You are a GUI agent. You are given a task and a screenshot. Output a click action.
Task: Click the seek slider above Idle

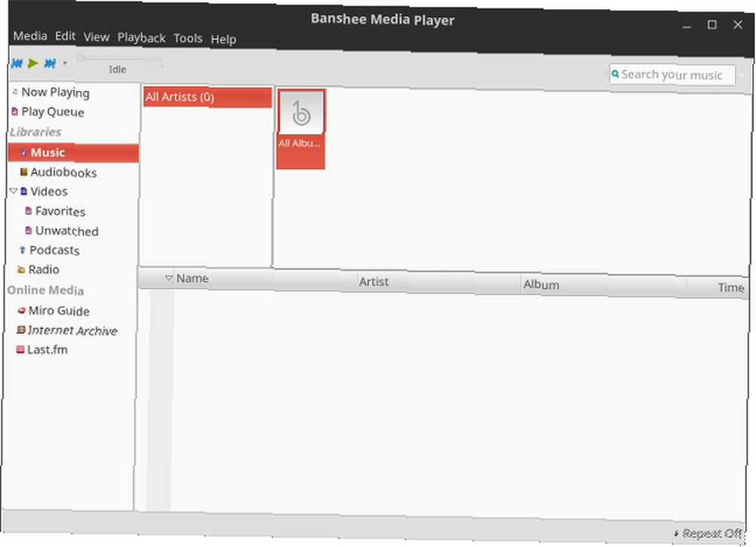(120, 58)
